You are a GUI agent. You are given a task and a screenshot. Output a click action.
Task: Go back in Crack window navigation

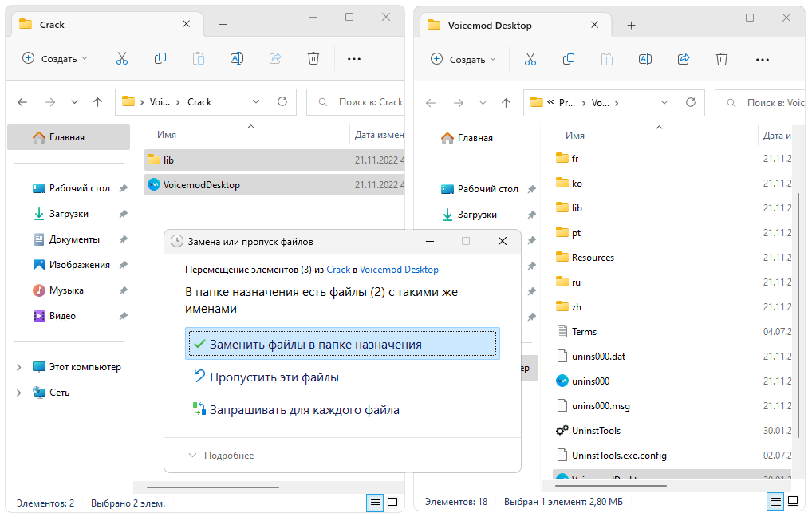[x=22, y=102]
